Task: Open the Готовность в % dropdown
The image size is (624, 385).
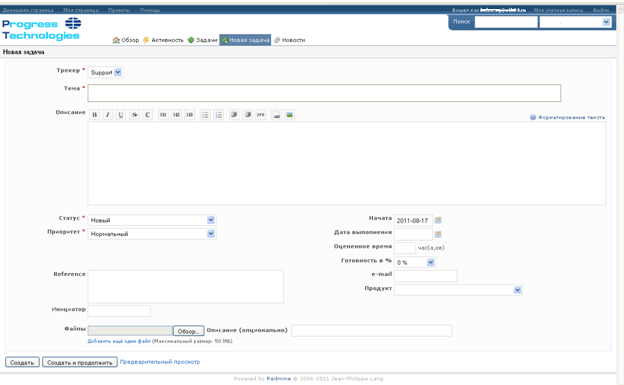Action: tap(415, 262)
